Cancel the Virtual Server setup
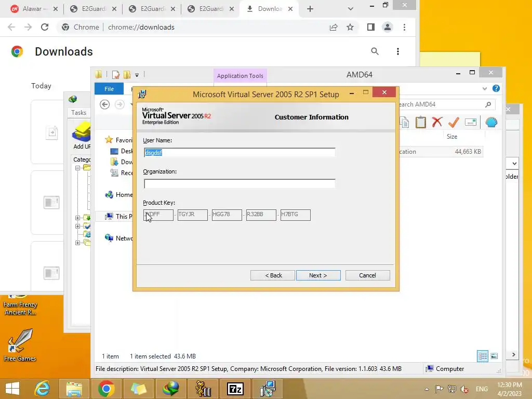This screenshot has width=532, height=399. coord(367,275)
